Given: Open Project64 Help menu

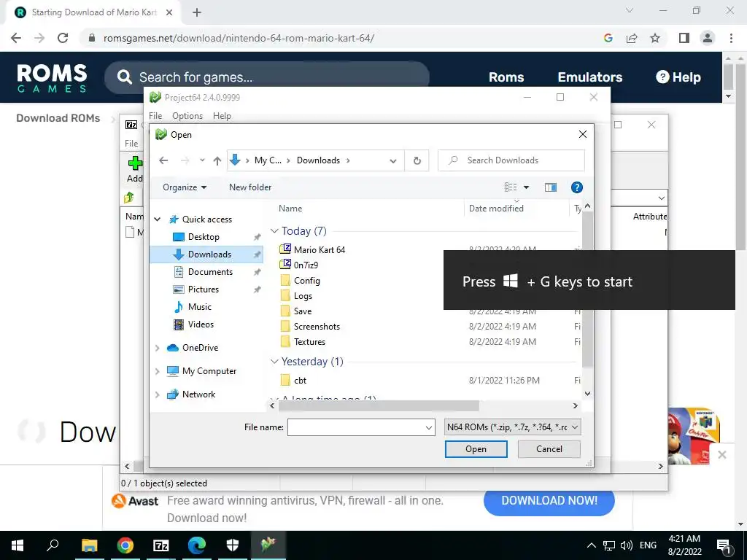Looking at the screenshot, I should 222,116.
